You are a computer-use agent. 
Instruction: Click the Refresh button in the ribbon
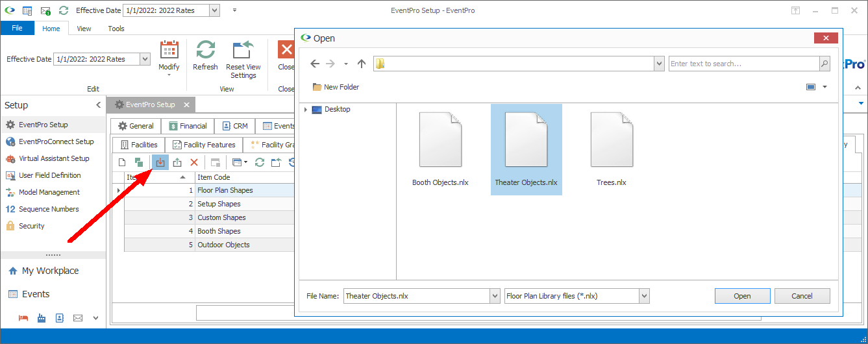205,55
